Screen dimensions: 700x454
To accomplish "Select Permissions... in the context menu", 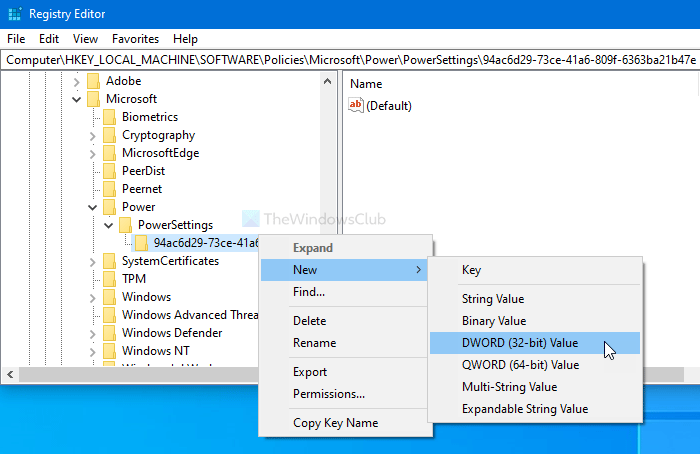I will [x=329, y=394].
